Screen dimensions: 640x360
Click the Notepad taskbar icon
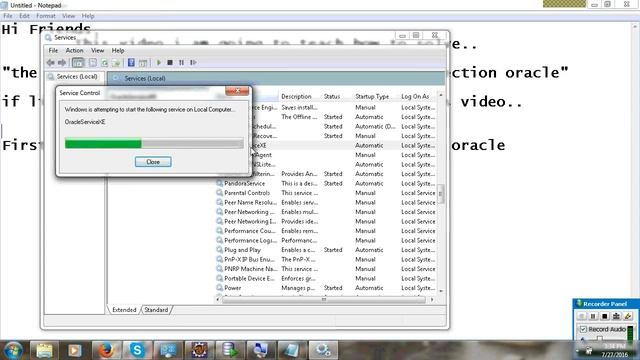point(292,350)
